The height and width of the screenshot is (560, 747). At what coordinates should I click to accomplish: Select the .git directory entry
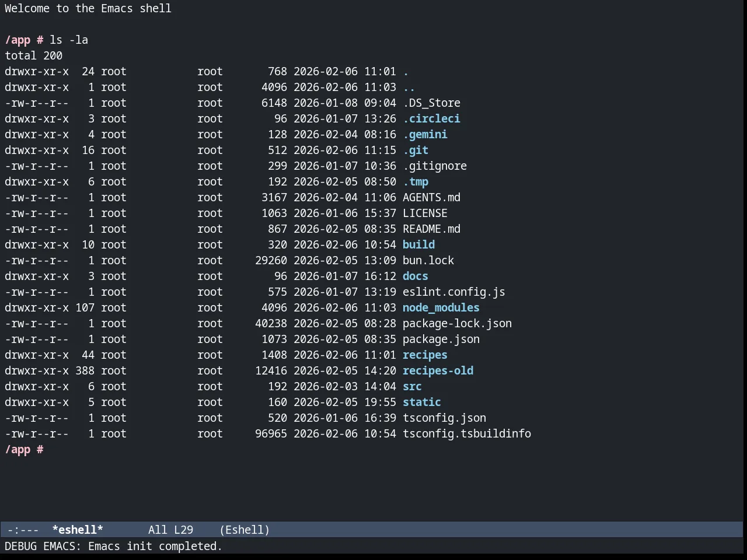pyautogui.click(x=416, y=150)
